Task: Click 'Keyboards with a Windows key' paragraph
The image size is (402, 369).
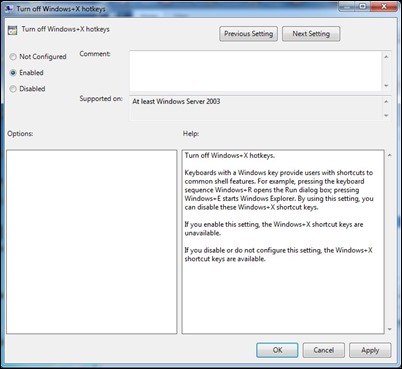Action: coord(279,190)
